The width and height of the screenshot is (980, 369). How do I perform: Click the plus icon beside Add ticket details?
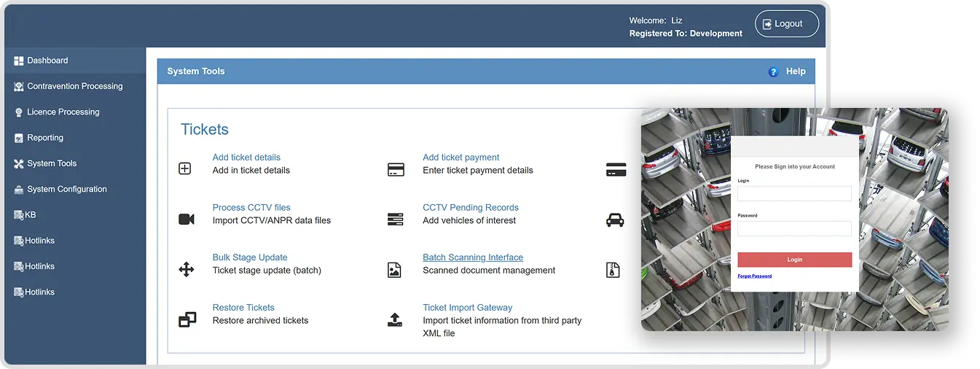185,169
